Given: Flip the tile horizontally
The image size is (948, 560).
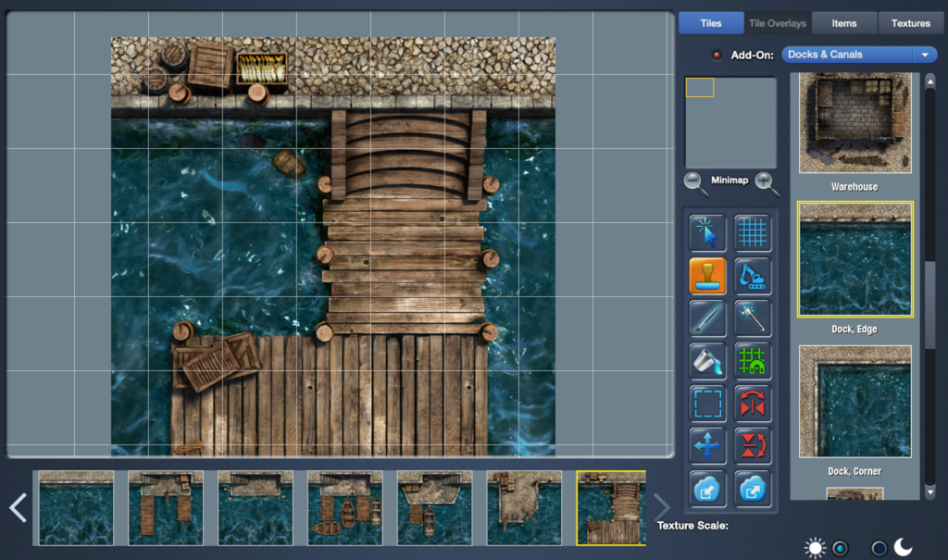Looking at the screenshot, I should tap(753, 404).
